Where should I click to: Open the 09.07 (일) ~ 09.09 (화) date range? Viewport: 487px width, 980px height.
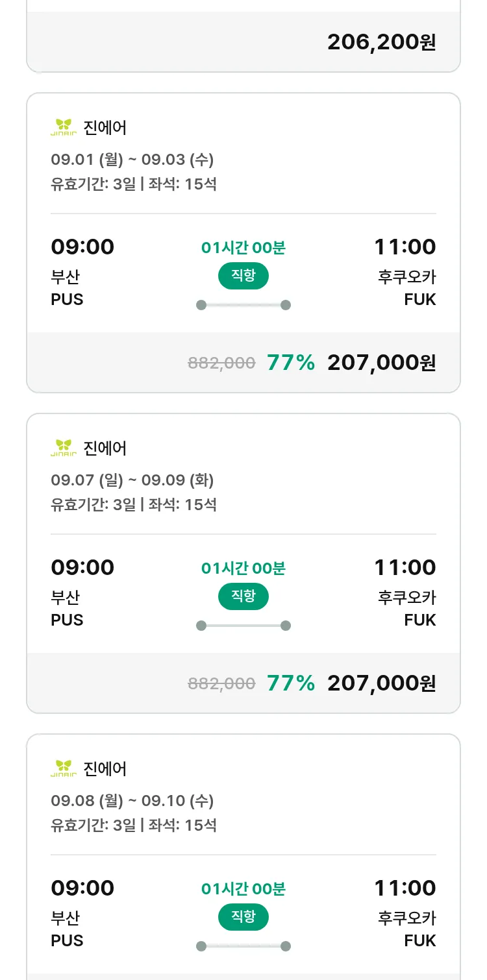coord(132,480)
